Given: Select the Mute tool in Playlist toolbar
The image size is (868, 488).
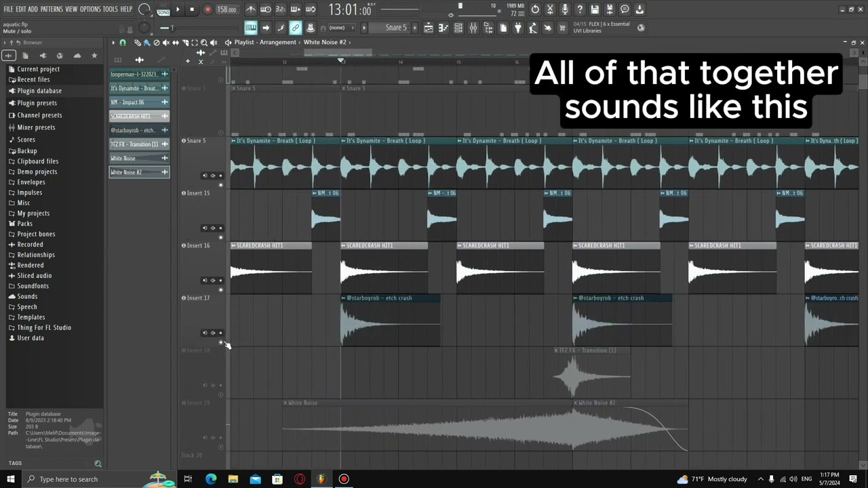Looking at the screenshot, I should pyautogui.click(x=166, y=43).
